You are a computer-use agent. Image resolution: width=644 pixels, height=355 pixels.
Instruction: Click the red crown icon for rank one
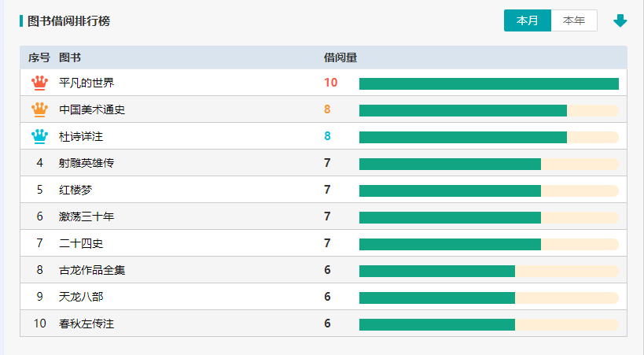39,83
